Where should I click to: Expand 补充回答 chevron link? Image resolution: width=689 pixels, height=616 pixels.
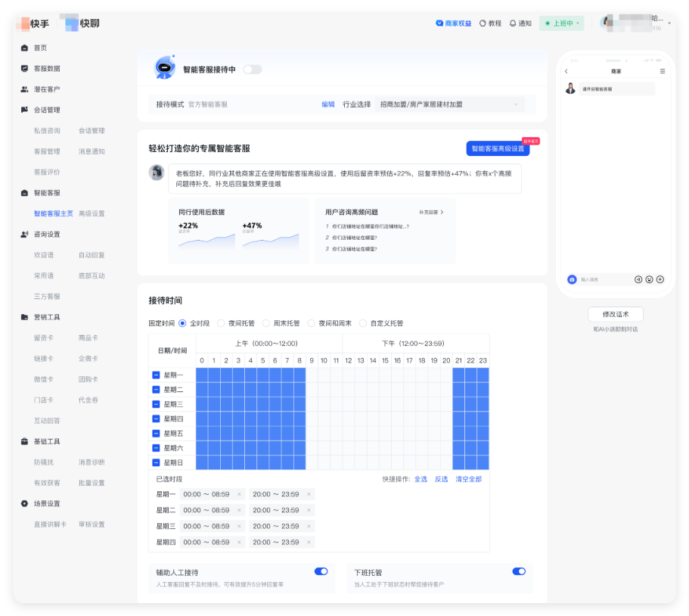[x=432, y=213]
